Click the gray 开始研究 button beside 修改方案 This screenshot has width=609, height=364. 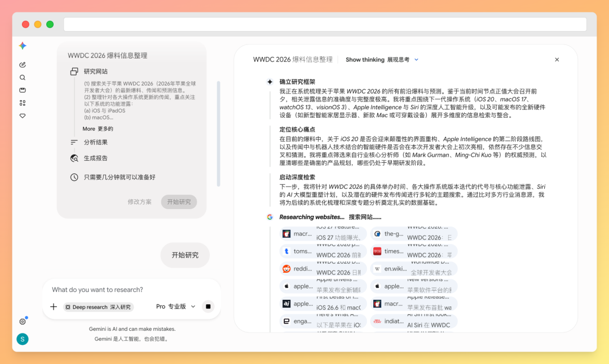[x=179, y=202]
